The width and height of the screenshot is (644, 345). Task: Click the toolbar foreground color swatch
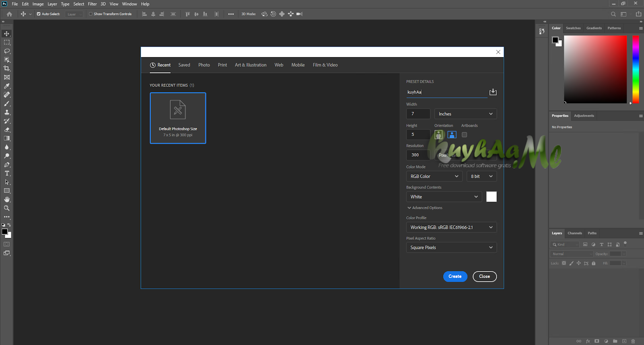point(5,232)
